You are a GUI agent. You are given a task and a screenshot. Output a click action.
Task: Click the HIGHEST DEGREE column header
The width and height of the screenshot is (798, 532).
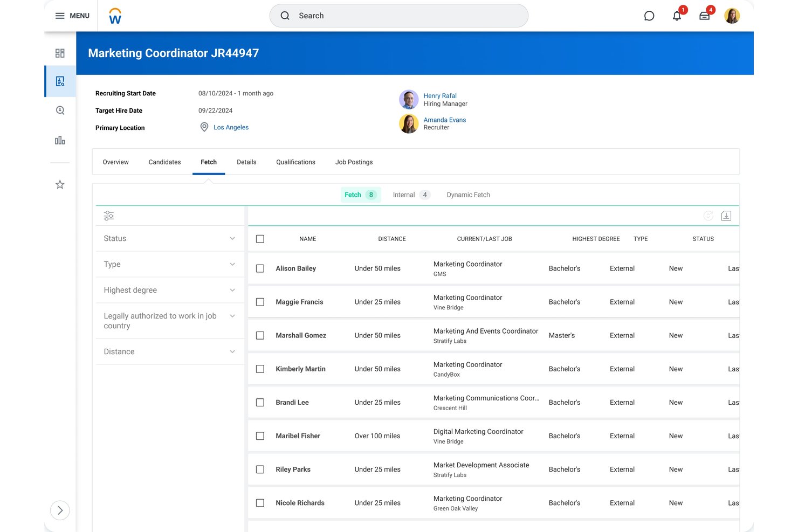(596, 239)
